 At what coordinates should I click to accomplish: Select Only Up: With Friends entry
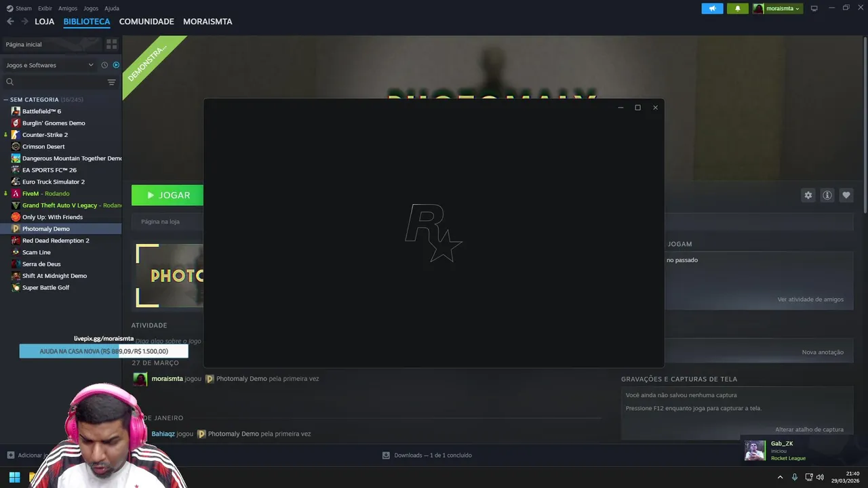(x=61, y=217)
